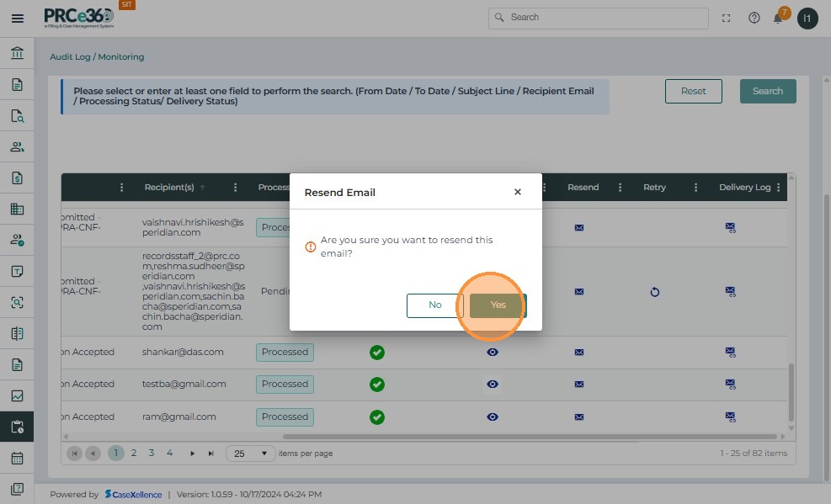Screen dimensions: 831x504
Task: Resend email to shankar@das.com
Action: (578, 353)
